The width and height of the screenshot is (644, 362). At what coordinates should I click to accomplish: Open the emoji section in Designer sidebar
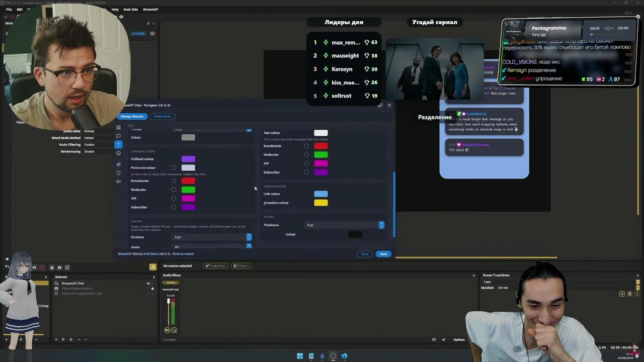(x=118, y=153)
